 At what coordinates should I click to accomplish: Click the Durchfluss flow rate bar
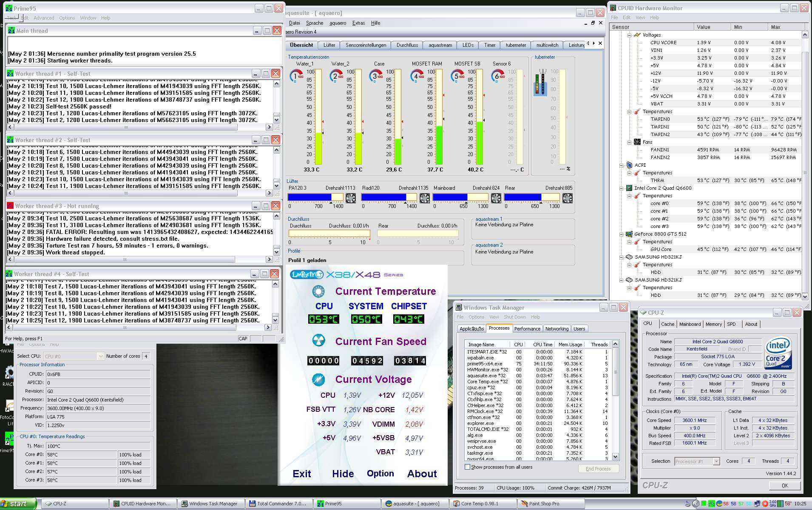coord(329,233)
